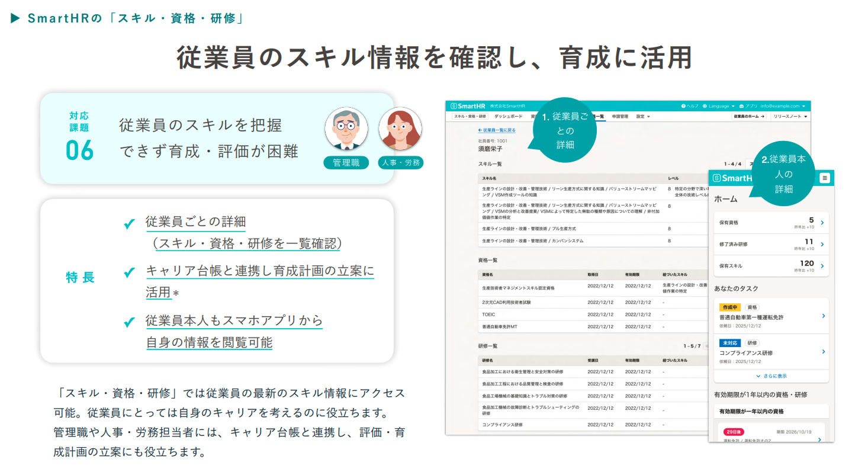Click the あなたのタスク heading
The height and width of the screenshot is (475, 868).
click(736, 288)
